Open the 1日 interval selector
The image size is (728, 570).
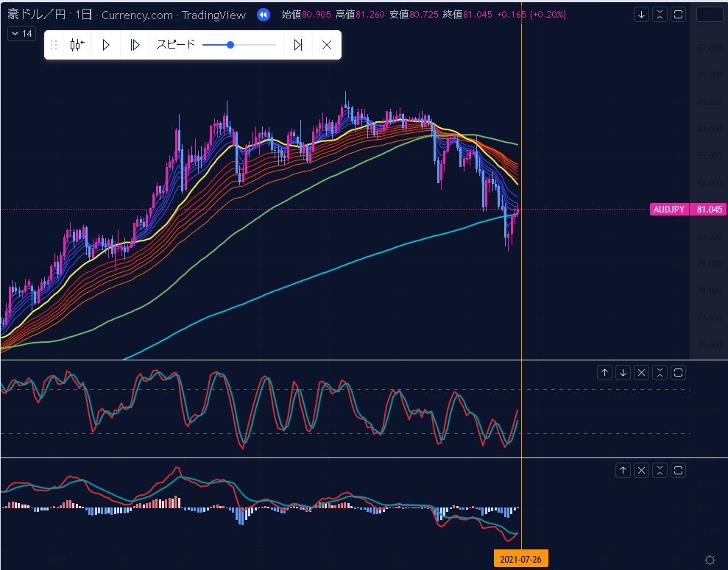pos(84,15)
